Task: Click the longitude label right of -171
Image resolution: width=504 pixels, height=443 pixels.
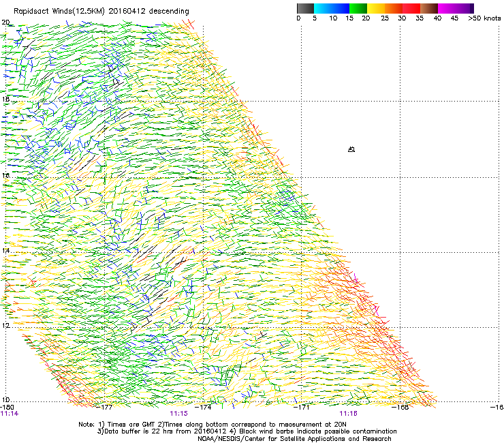Action: (400, 407)
